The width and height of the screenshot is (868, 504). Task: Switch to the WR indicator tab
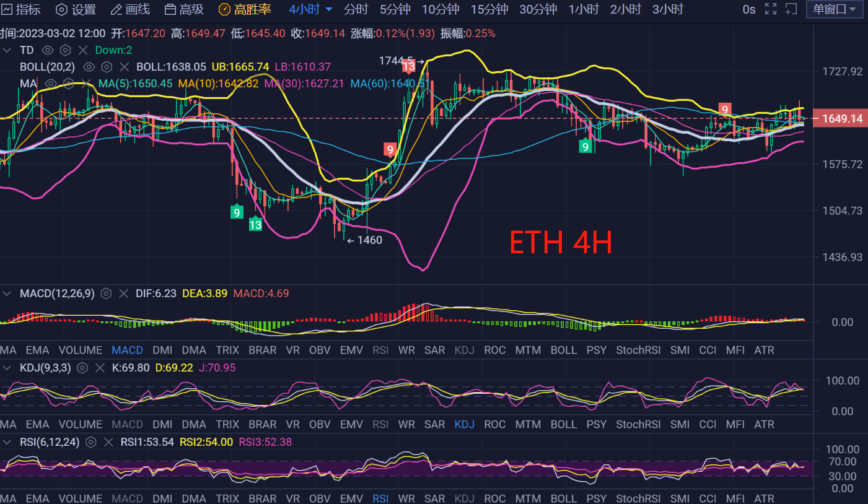pyautogui.click(x=406, y=350)
